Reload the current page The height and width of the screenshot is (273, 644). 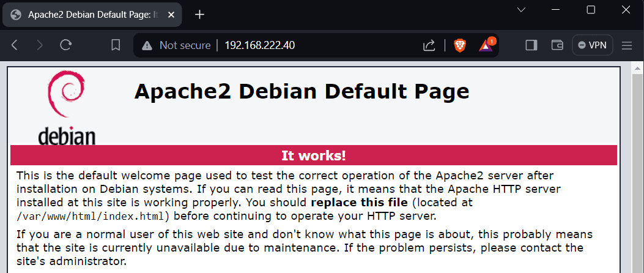click(66, 45)
